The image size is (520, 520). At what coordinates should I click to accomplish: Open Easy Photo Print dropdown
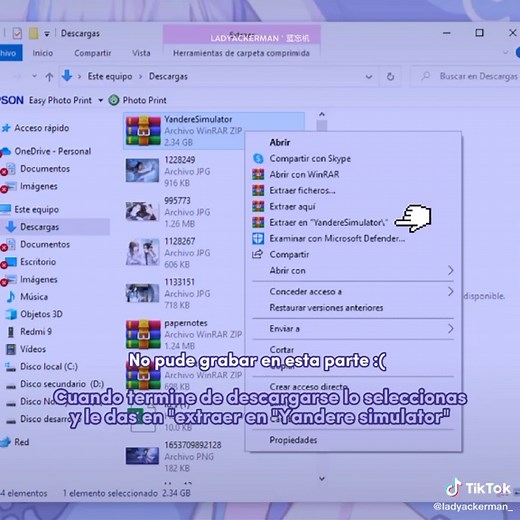tap(100, 100)
